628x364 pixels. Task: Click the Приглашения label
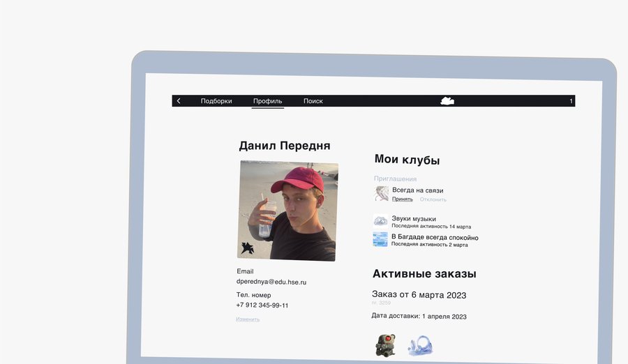pos(395,179)
